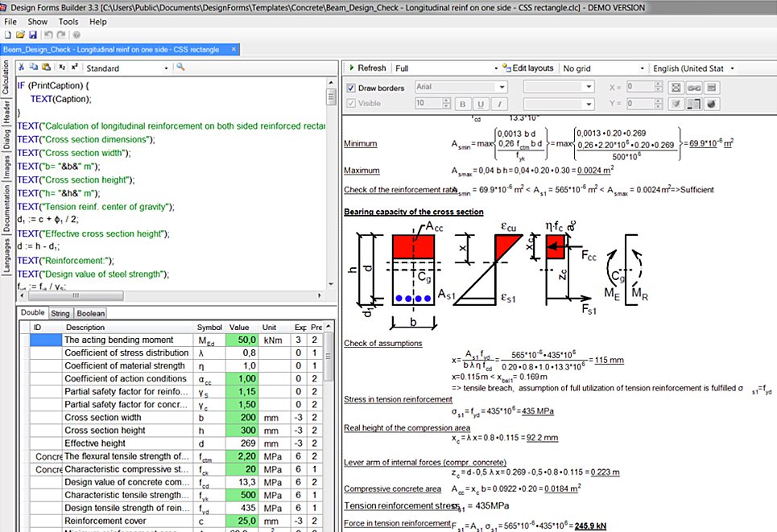
Task: Open a file using the folder icon
Action: pyautogui.click(x=20, y=35)
